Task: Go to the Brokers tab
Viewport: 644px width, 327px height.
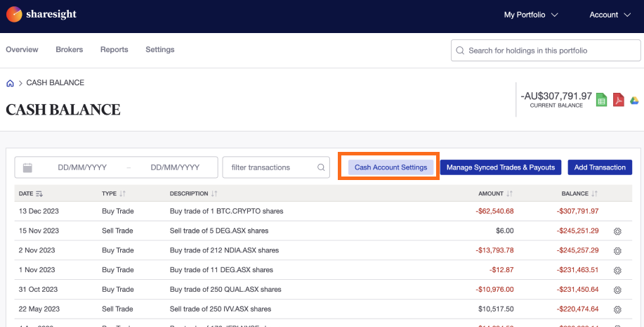Action: point(70,49)
